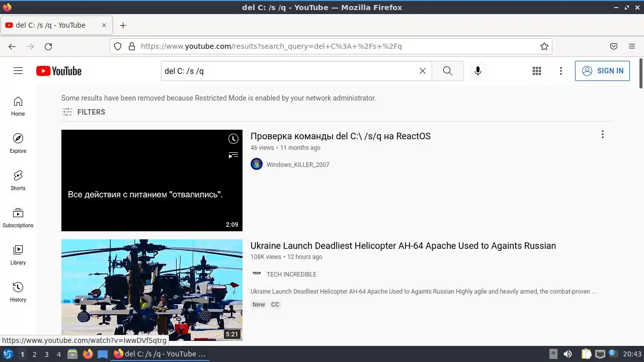The width and height of the screenshot is (644, 362).
Task: Switch to workspace 4 in taskbar
Action: pyautogui.click(x=58, y=354)
